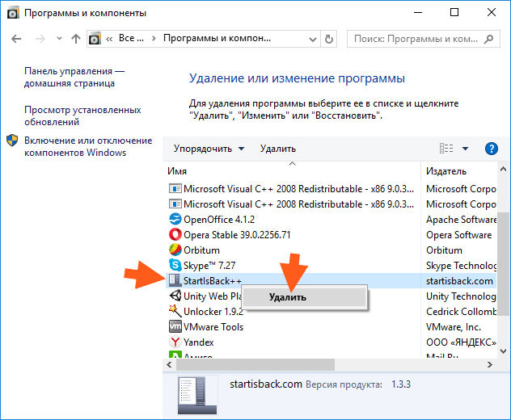Select second Microsoft Visual C++ 2008 Redistributable entry
Viewport: 511px width, 420px height.
(x=298, y=204)
